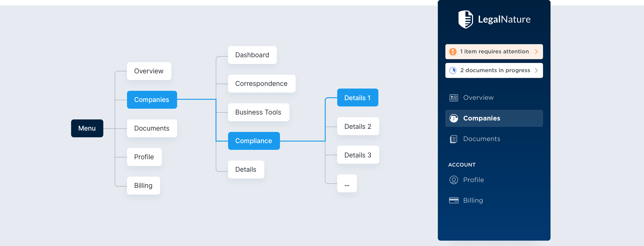Click the Companies building icon
The width and height of the screenshot is (644, 246).
454,118
